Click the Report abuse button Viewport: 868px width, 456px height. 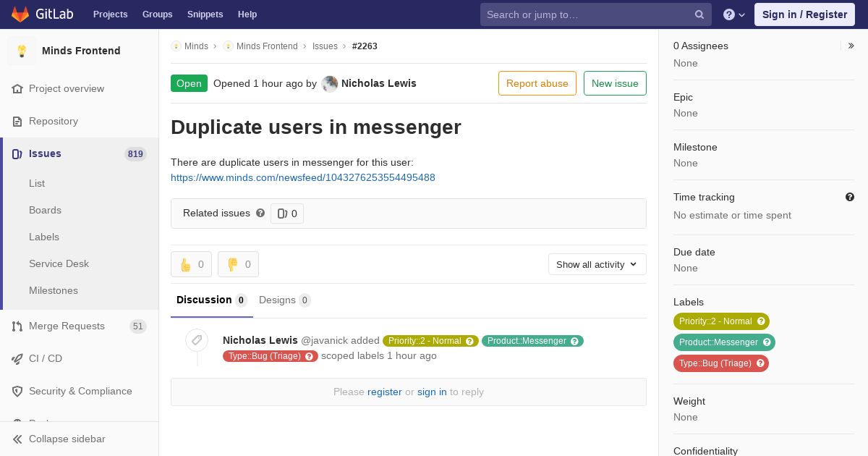point(537,83)
